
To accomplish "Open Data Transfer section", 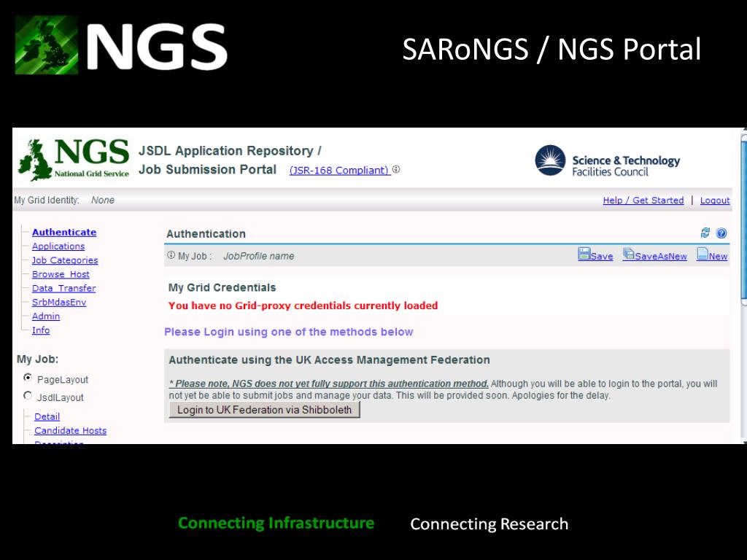I will pos(64,288).
